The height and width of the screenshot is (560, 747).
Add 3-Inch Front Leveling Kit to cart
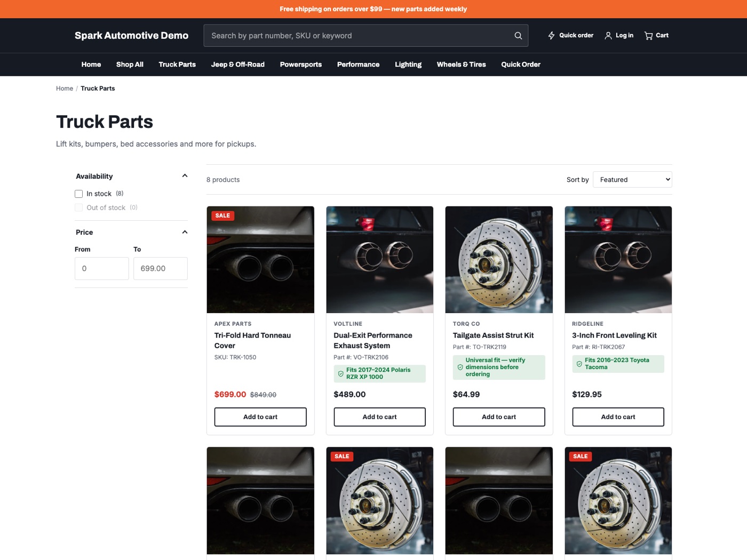tap(618, 417)
